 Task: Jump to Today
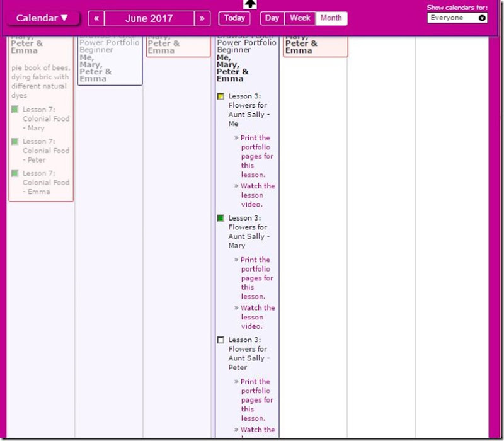coord(234,18)
